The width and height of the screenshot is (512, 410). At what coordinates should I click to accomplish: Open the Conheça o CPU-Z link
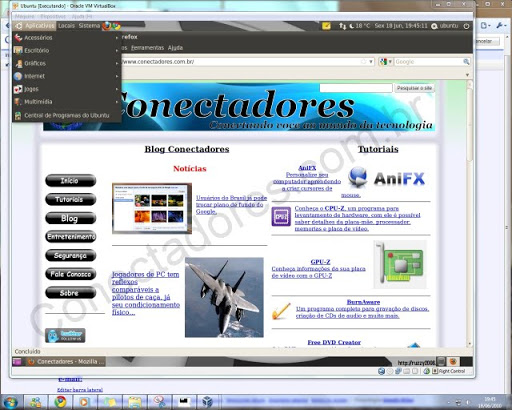pyautogui.click(x=357, y=218)
